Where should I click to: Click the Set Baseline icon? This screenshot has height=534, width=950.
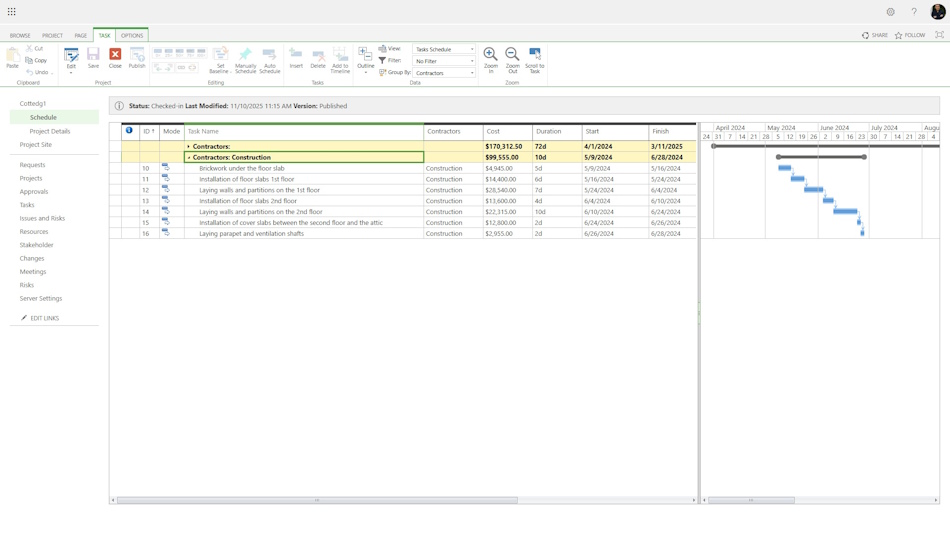click(220, 56)
